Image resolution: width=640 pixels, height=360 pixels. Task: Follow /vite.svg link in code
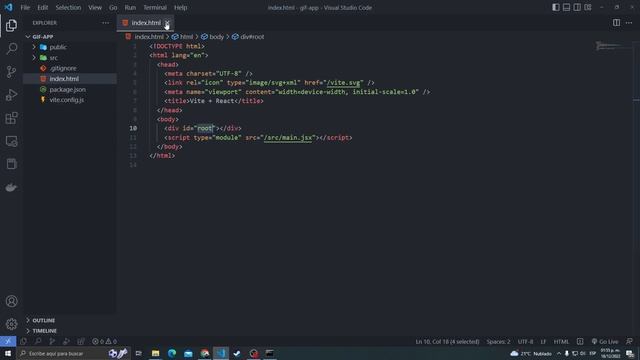[x=343, y=83]
